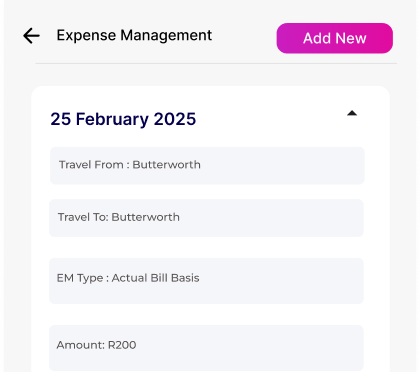This screenshot has height=372, width=420.
Task: Click the Add New button
Action: tap(335, 38)
